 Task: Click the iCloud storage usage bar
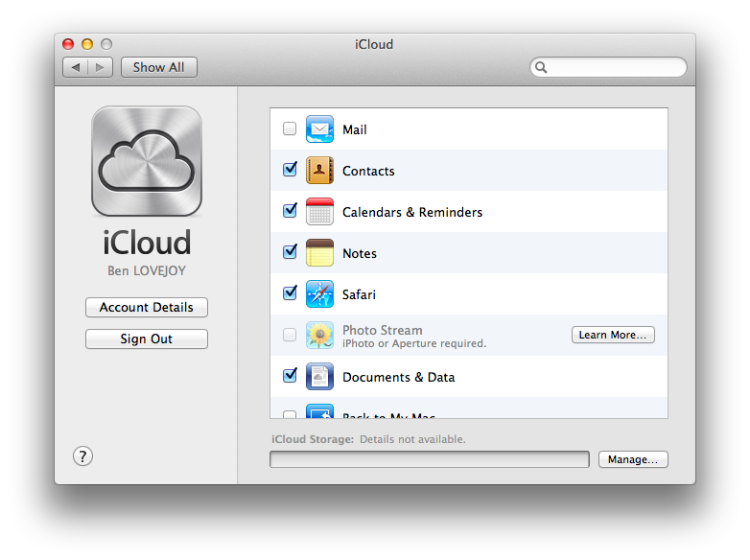pos(430,459)
